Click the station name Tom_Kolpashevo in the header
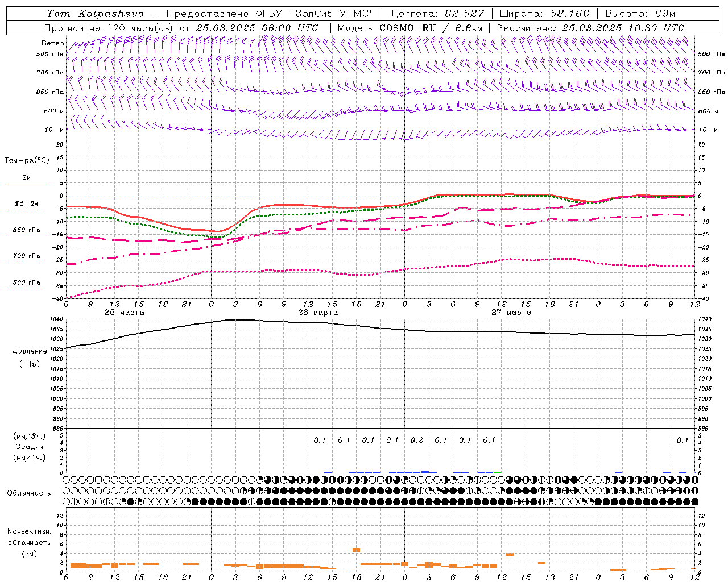This screenshot has height=582, width=728. click(x=96, y=14)
